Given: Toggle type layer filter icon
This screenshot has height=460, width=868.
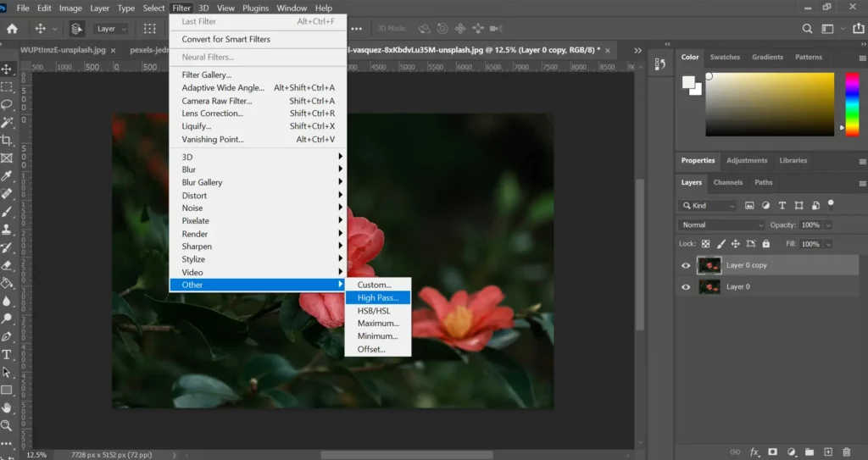Looking at the screenshot, I should [x=782, y=205].
